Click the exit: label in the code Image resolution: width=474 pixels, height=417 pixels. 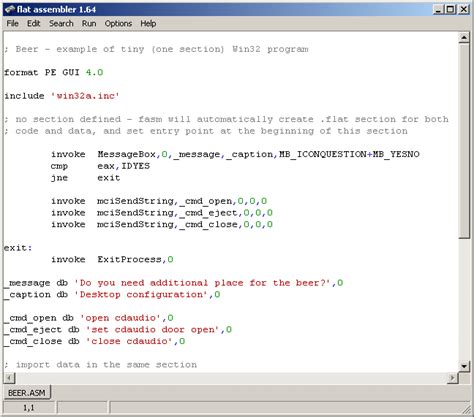click(18, 248)
